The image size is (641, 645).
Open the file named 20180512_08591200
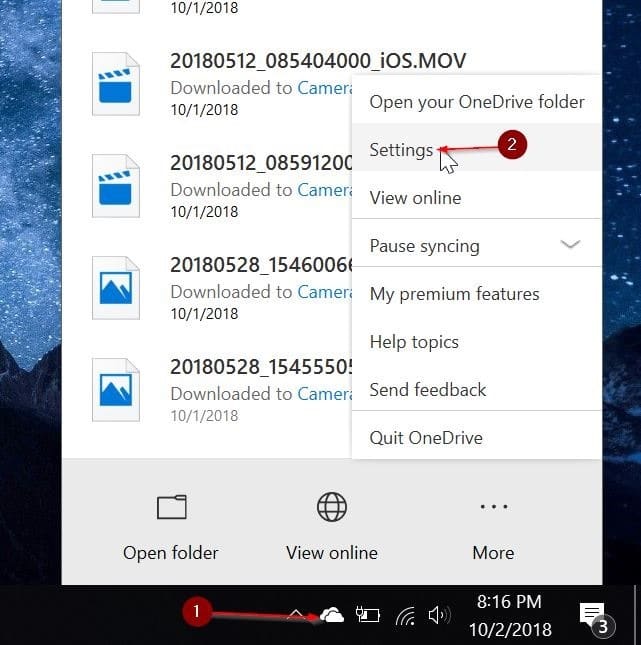tap(261, 163)
